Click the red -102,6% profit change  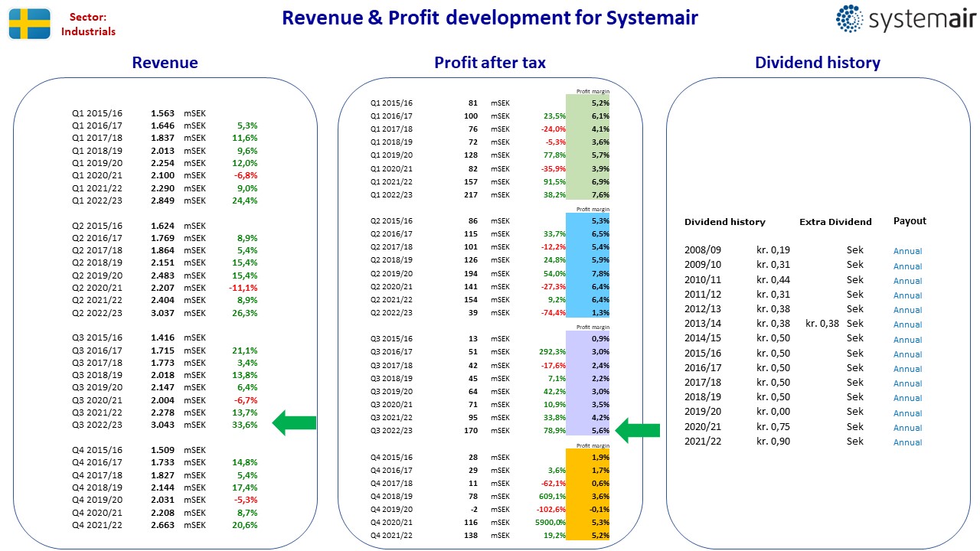click(552, 510)
